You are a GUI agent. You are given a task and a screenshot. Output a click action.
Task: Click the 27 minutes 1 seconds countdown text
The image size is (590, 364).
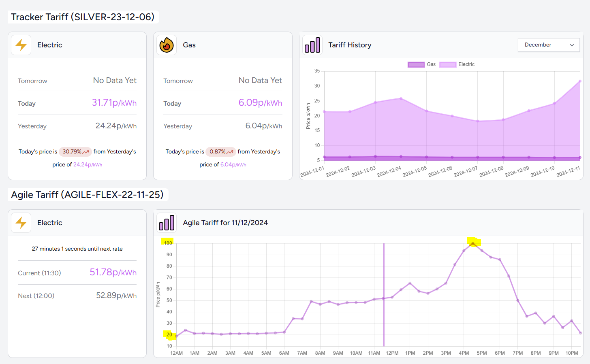77,249
